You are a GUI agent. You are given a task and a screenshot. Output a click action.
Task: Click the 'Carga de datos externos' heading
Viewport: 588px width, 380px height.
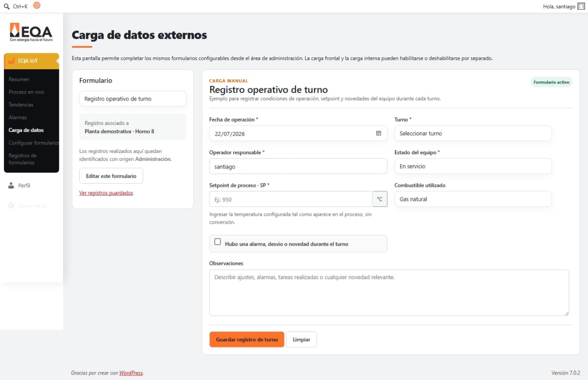click(x=139, y=35)
